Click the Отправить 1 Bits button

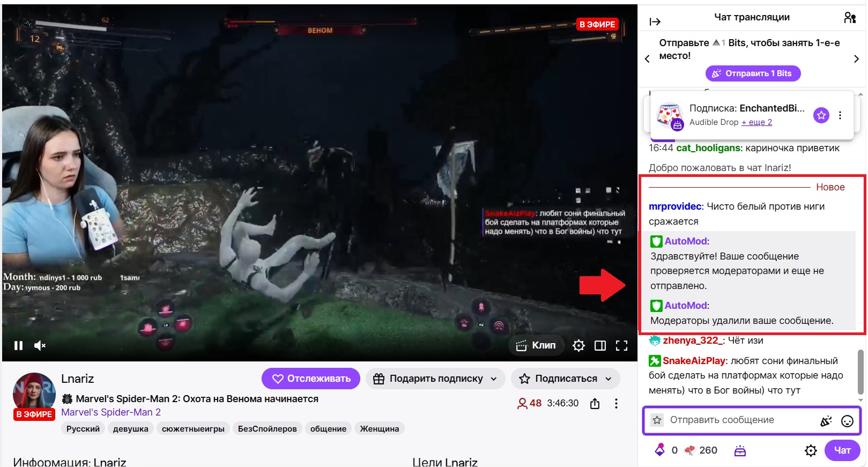[753, 73]
